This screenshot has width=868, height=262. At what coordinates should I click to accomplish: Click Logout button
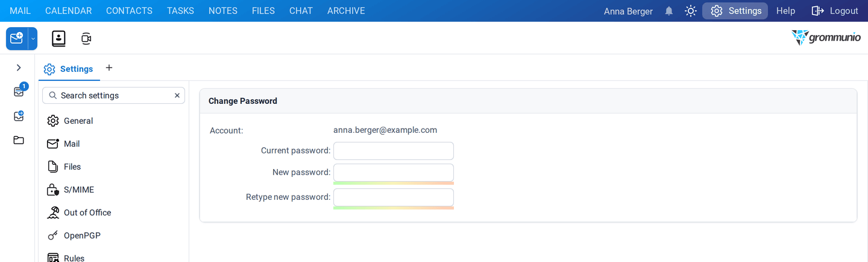[835, 11]
